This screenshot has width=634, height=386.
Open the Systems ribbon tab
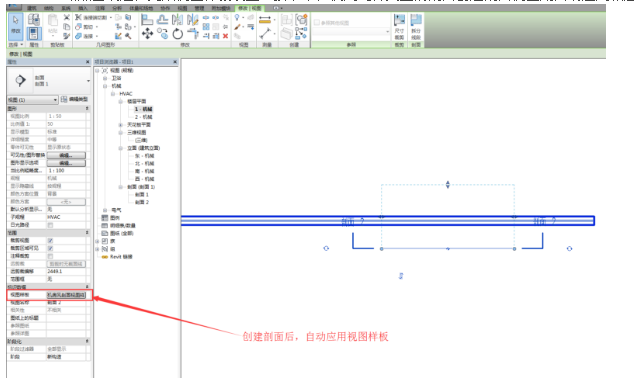[x=66, y=8]
